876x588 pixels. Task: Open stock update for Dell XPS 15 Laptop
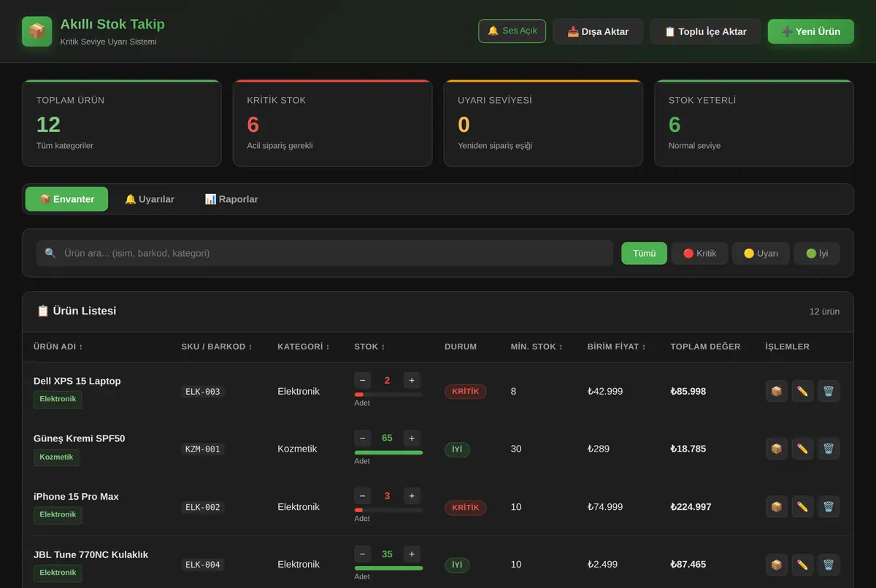click(x=777, y=391)
